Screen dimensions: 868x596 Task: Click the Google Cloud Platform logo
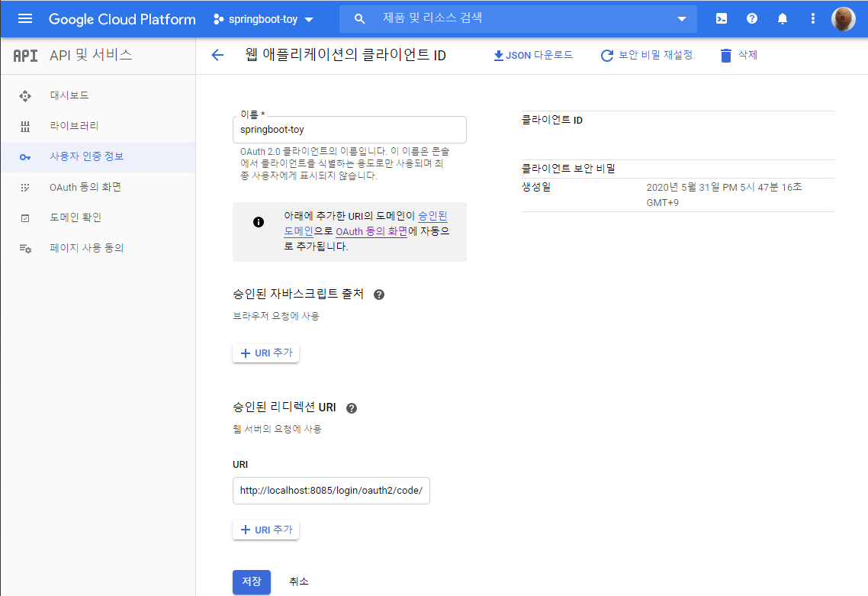pyautogui.click(x=122, y=19)
